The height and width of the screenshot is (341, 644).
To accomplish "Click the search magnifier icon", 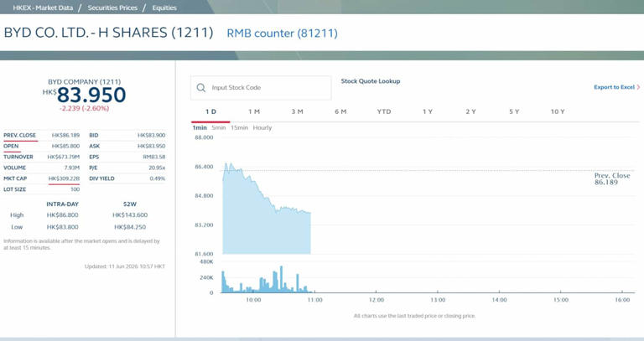I will (x=201, y=87).
